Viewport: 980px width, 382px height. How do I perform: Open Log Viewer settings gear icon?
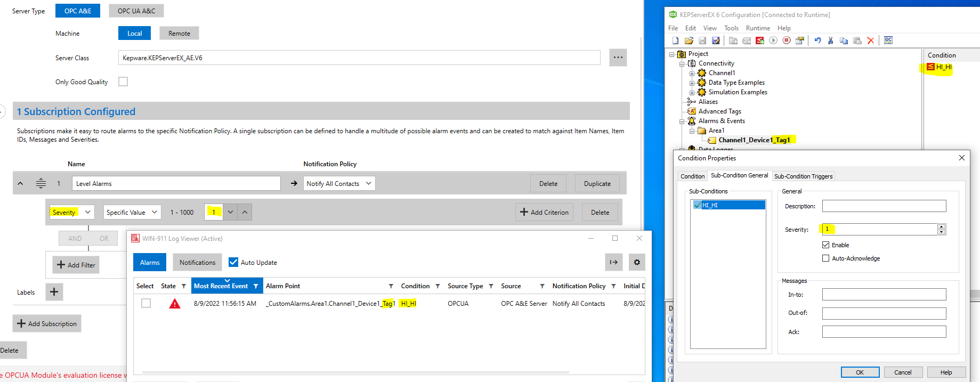tap(637, 262)
